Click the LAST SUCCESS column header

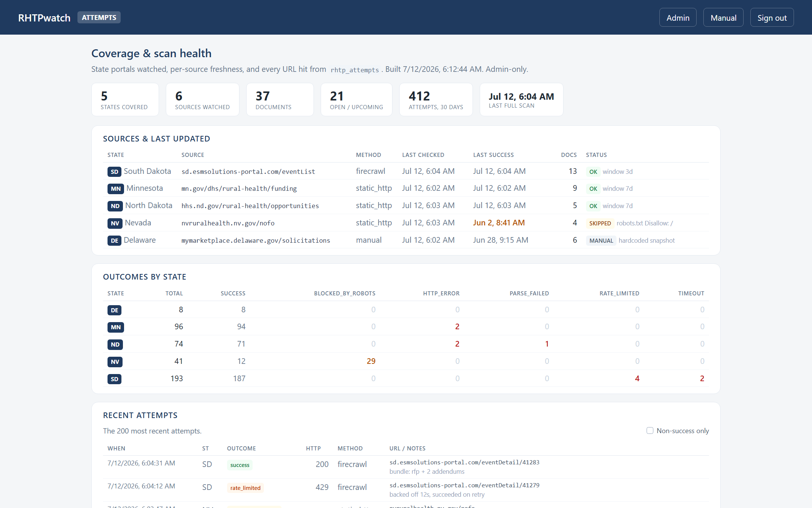click(493, 155)
